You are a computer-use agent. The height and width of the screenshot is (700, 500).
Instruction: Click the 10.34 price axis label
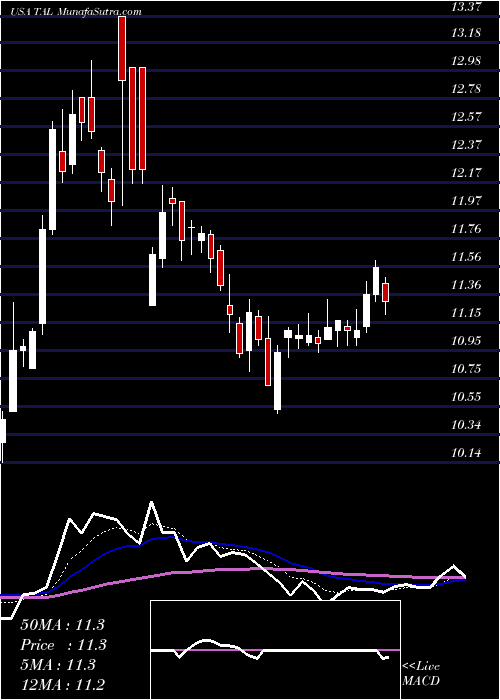tap(468, 425)
